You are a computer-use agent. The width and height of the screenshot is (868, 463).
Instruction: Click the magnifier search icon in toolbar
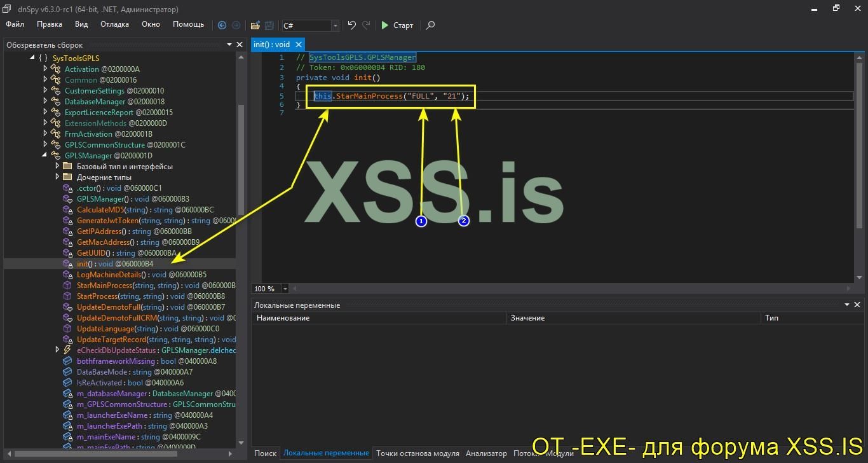coord(430,25)
